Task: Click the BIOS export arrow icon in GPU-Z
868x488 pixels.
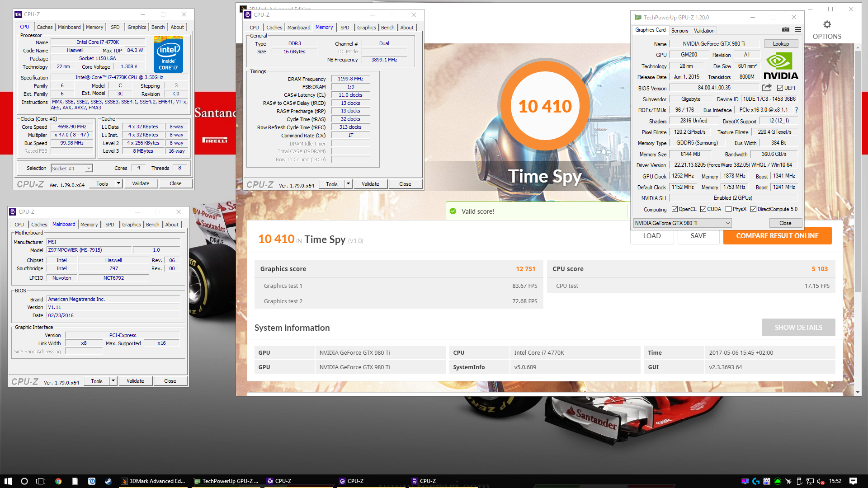Action: (767, 88)
